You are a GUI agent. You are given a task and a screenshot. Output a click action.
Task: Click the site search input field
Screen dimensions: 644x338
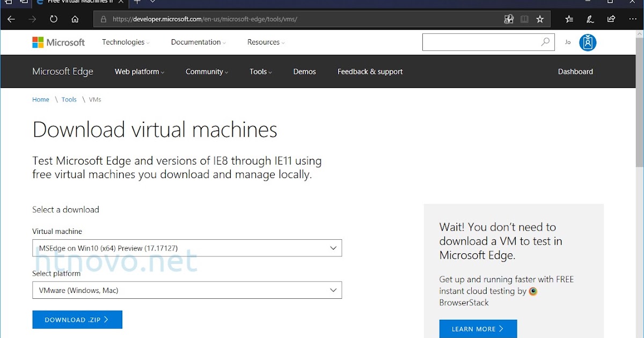489,42
